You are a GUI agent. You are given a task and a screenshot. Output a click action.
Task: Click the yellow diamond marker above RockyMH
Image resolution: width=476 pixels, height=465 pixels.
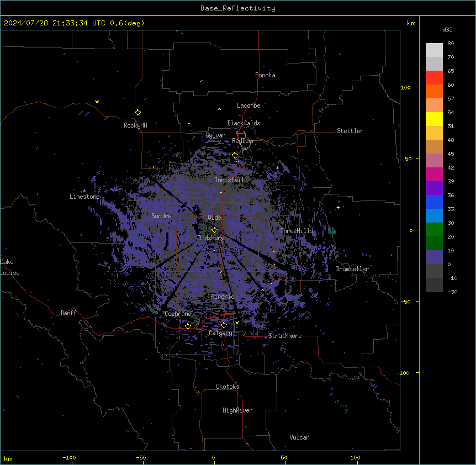[138, 113]
